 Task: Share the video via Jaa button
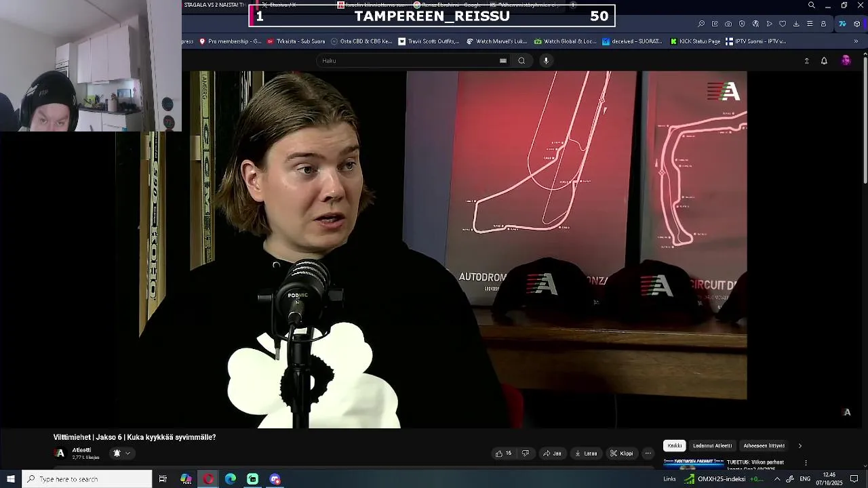click(552, 453)
